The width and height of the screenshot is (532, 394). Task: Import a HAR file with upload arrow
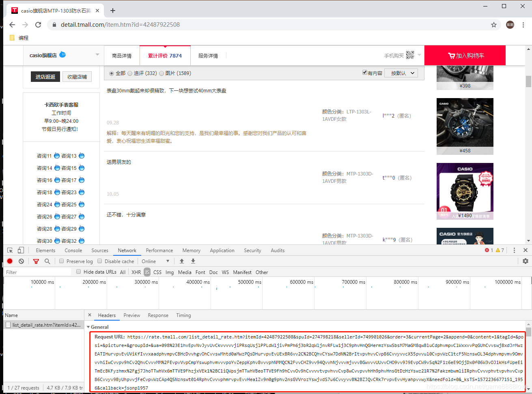182,261
